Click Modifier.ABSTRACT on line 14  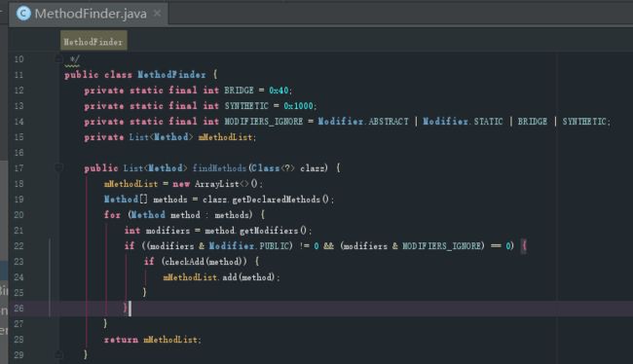click(363, 122)
